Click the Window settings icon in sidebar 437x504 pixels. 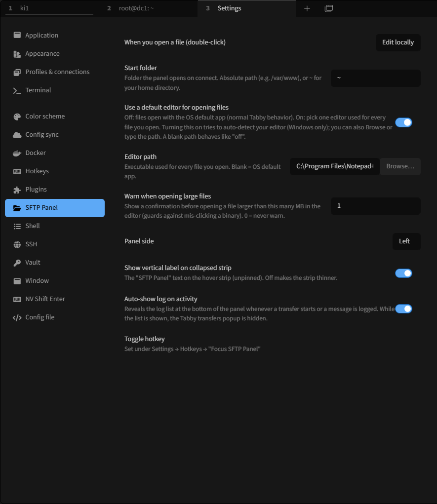17,281
